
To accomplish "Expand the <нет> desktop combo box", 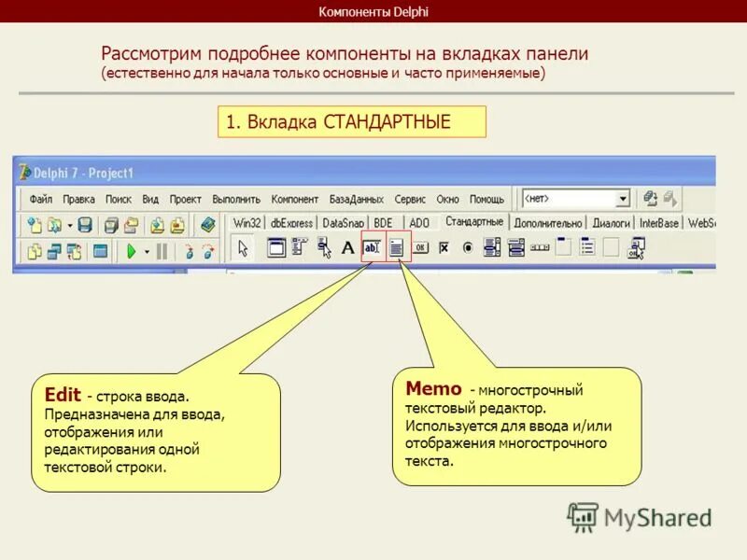I will [x=622, y=198].
